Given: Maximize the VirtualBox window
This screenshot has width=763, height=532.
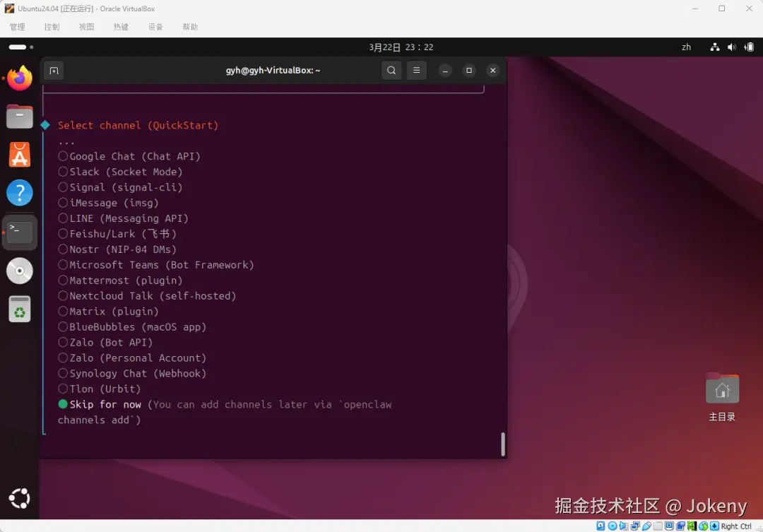Looking at the screenshot, I should (721, 8).
